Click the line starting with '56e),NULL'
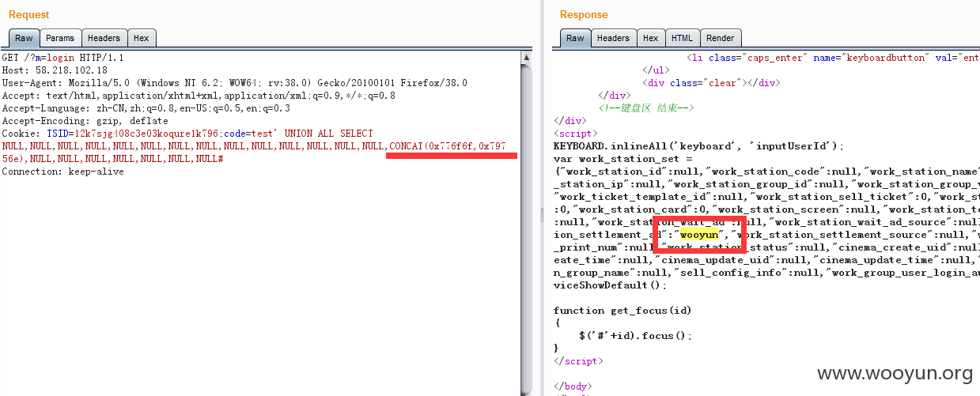980x396 pixels. [x=113, y=159]
